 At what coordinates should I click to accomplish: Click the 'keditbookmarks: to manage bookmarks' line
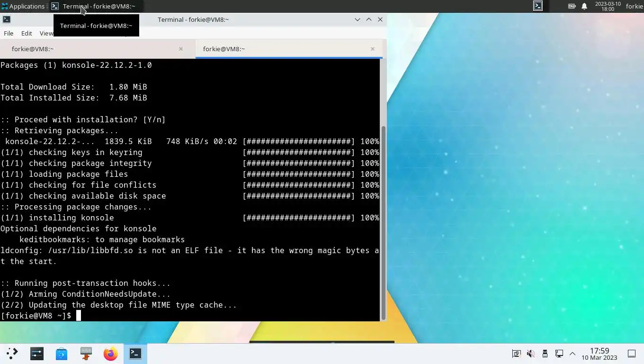coord(102,239)
